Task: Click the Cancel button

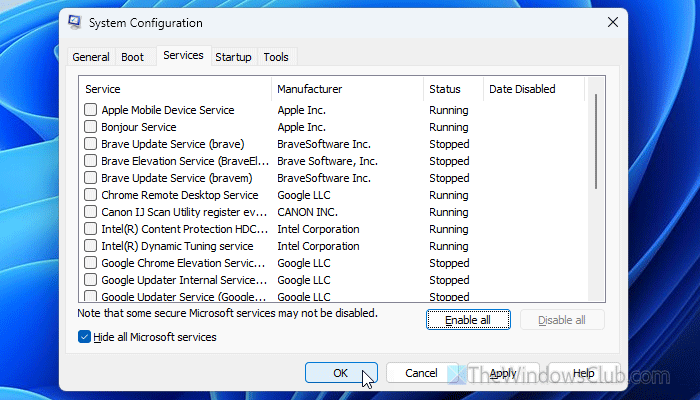Action: tap(421, 373)
